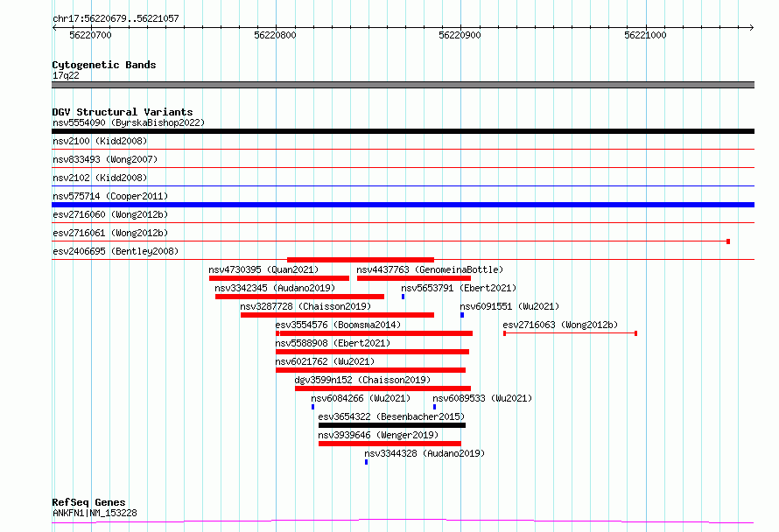
Task: Select red bar under nsv3939646
Action: click(389, 444)
